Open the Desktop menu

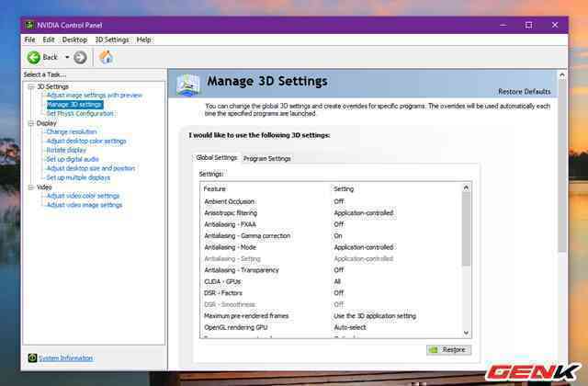[74, 40]
